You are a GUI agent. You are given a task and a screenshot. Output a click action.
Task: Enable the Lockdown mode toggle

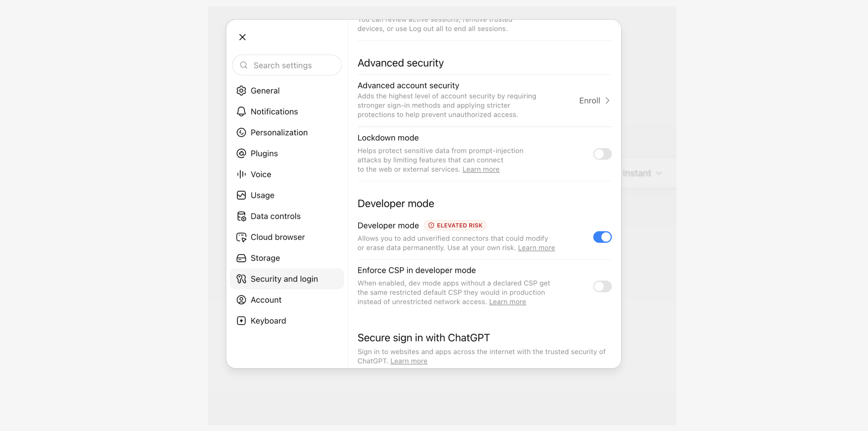pyautogui.click(x=602, y=154)
